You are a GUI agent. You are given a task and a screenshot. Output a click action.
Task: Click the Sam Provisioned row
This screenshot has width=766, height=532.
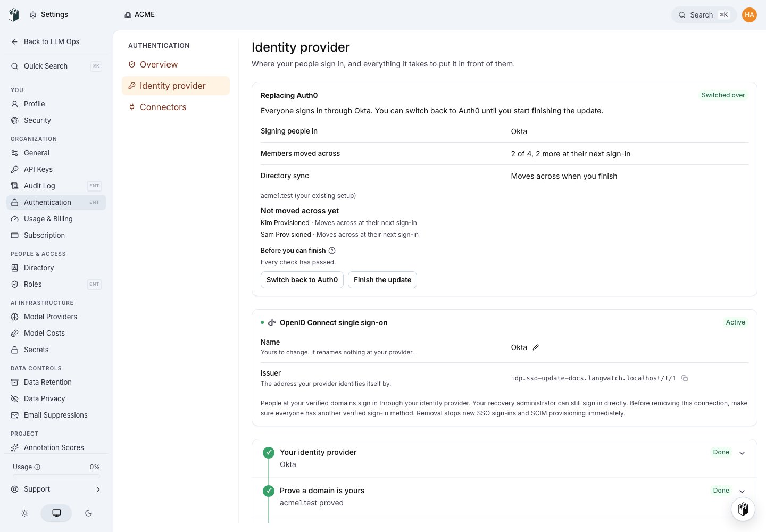pyautogui.click(x=339, y=235)
